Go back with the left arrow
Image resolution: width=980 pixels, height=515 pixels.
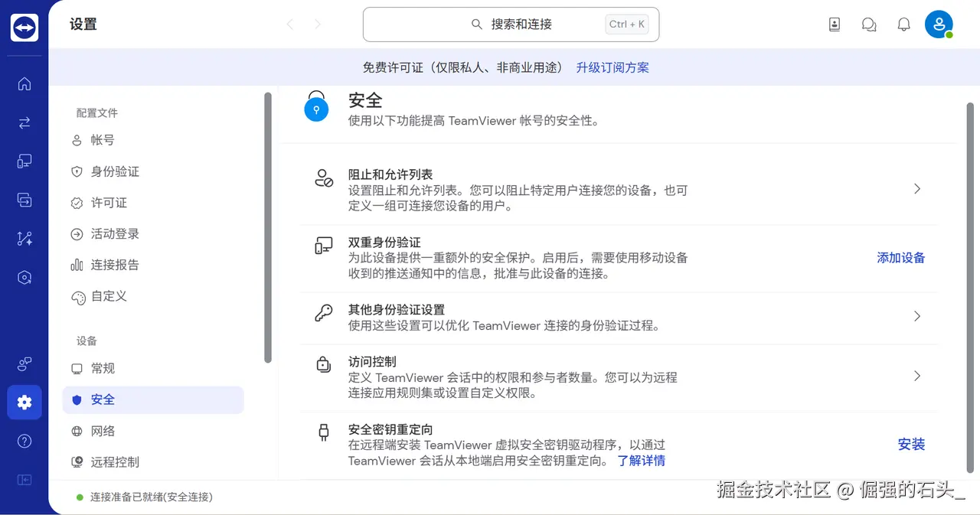[289, 24]
